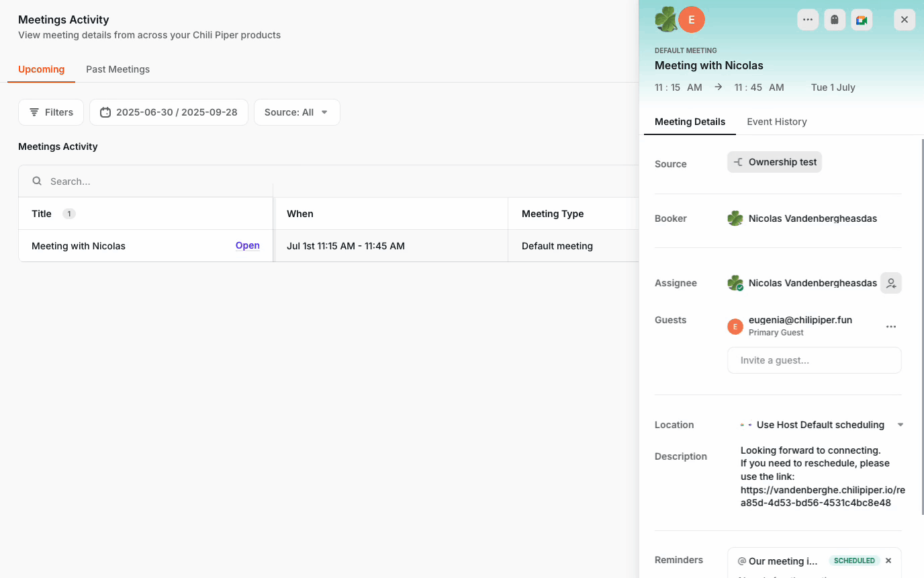
Task: Click the ghost icon button
Action: (x=835, y=19)
